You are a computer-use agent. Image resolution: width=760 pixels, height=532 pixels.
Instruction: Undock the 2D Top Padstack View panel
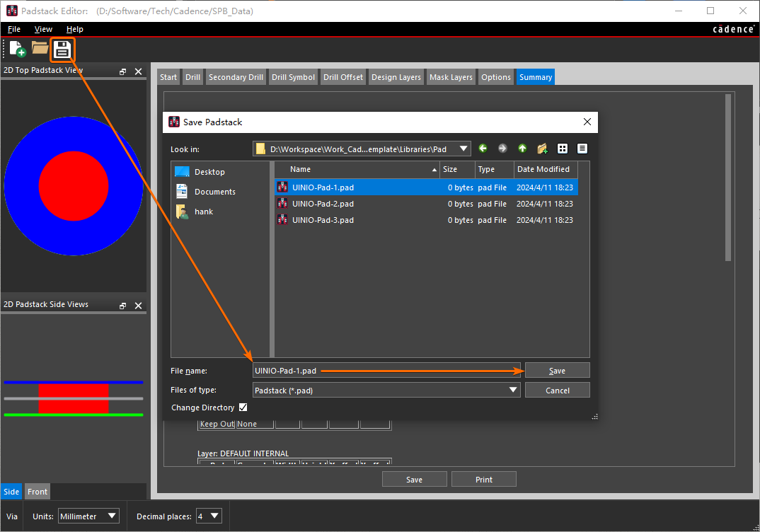(123, 71)
